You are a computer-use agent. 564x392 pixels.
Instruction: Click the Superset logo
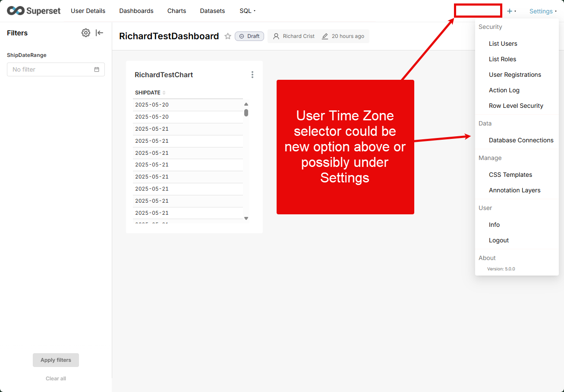click(x=34, y=11)
